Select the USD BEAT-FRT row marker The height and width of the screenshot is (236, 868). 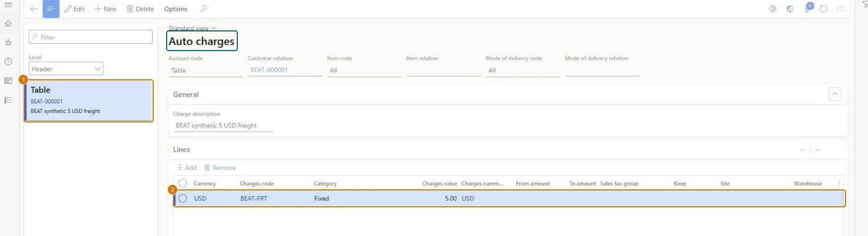pyautogui.click(x=182, y=198)
